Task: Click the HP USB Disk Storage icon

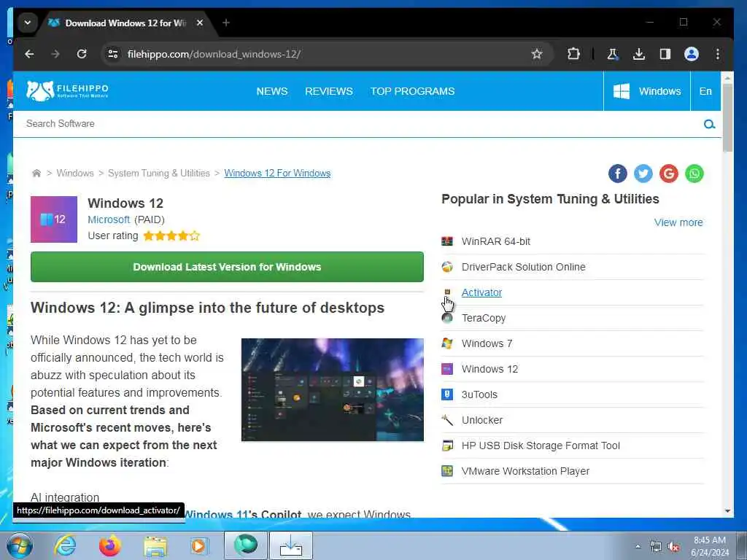Action: [x=447, y=446]
